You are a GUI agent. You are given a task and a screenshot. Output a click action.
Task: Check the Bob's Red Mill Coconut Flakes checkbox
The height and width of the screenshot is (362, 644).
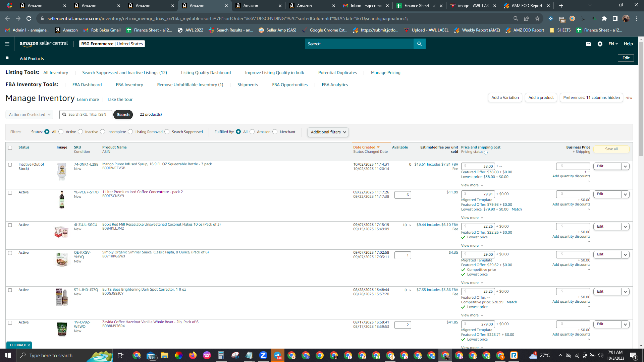(10, 225)
